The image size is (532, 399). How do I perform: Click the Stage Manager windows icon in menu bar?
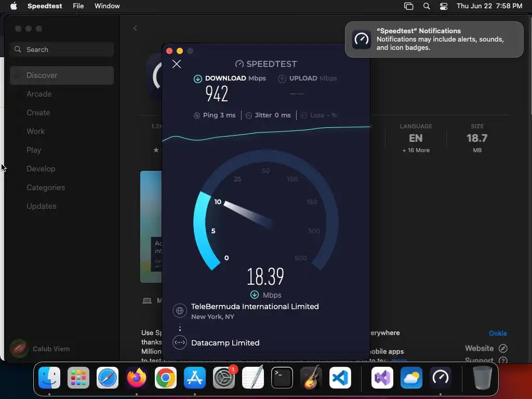point(408,6)
